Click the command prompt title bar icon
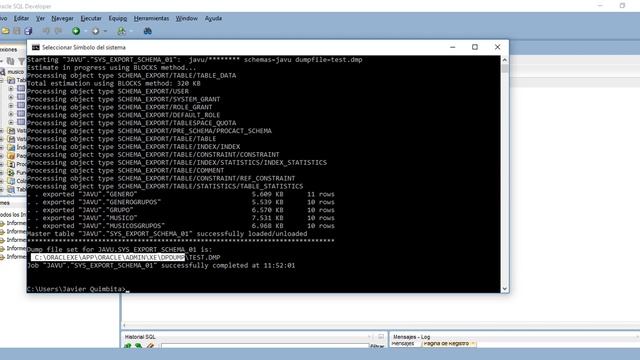The width and height of the screenshot is (640, 360). pos(36,47)
